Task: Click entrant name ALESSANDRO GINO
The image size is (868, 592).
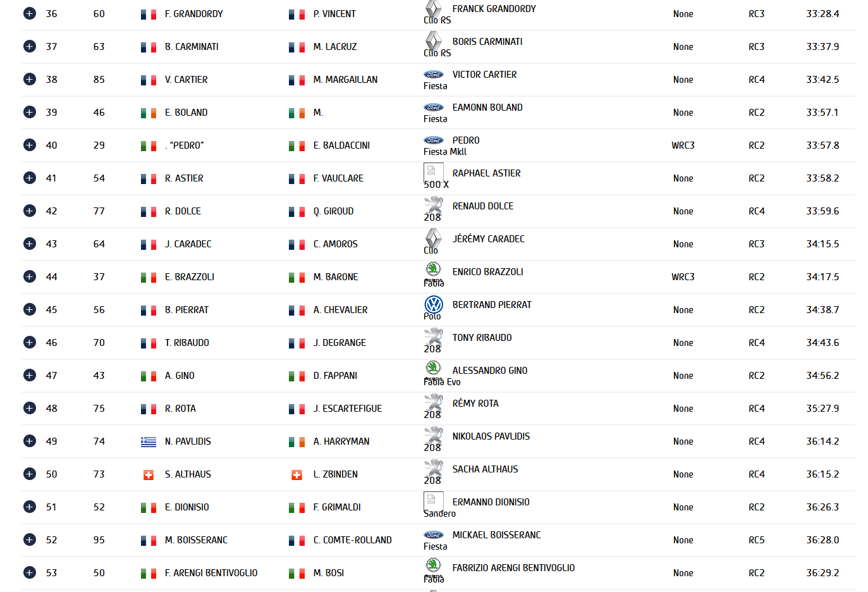Action: 489,371
